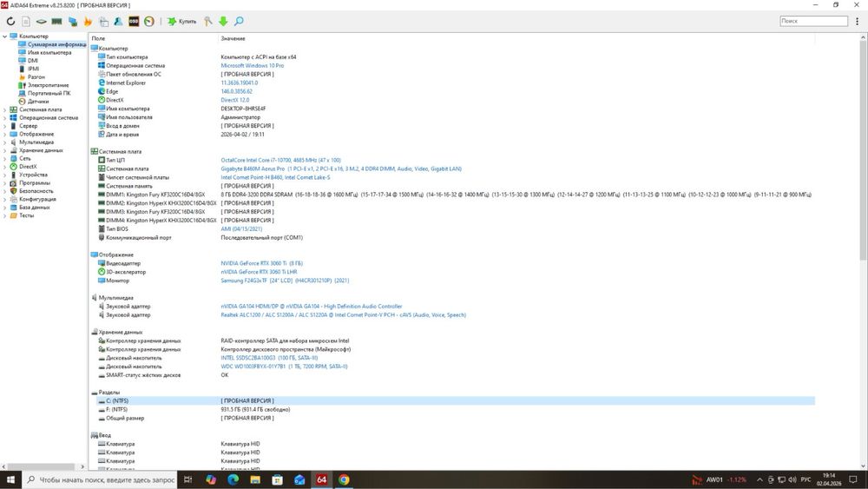Open the DirectX 12.0 link
Screen dimensions: 868x489
[x=235, y=100]
